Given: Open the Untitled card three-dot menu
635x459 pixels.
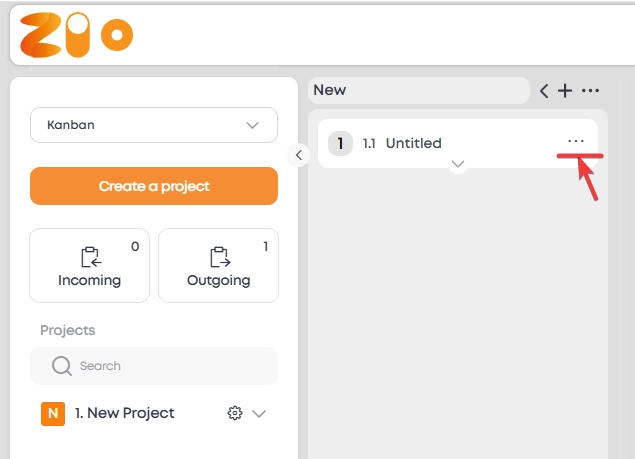Looking at the screenshot, I should pyautogui.click(x=575, y=141).
